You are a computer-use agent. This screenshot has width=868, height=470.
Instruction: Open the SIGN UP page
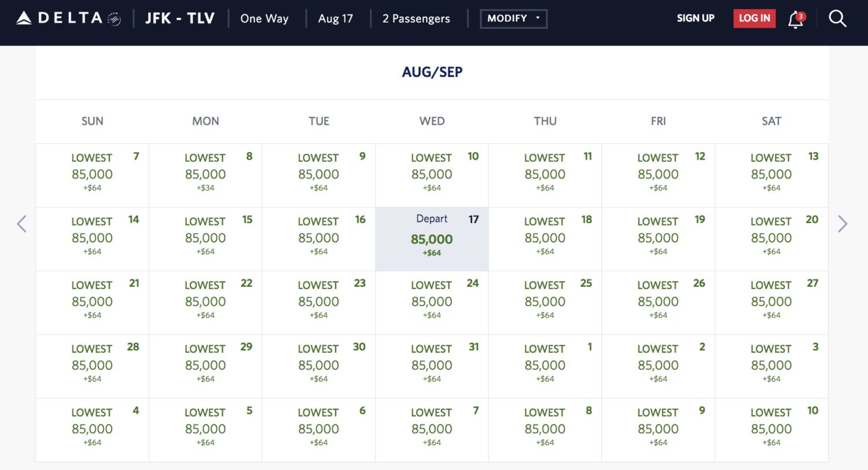696,18
